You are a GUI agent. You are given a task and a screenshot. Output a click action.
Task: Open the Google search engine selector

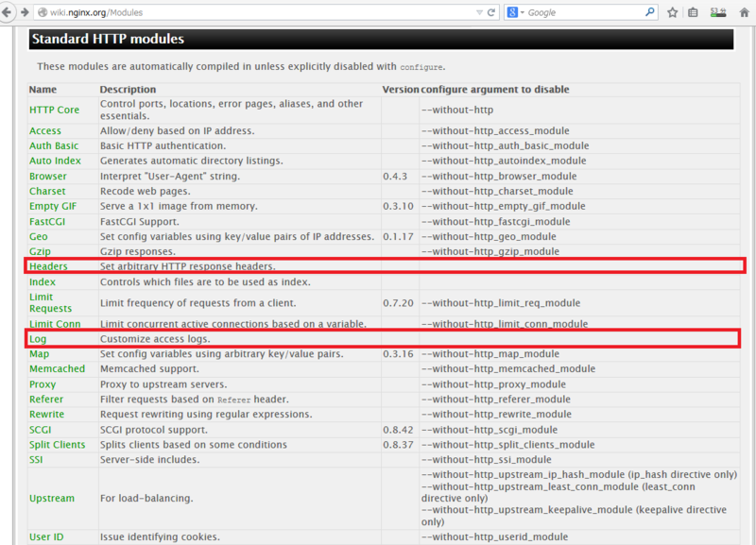515,12
